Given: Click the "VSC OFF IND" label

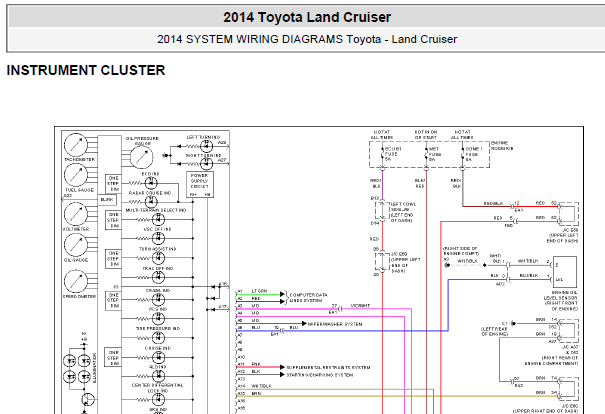Looking at the screenshot, I should [x=157, y=229].
